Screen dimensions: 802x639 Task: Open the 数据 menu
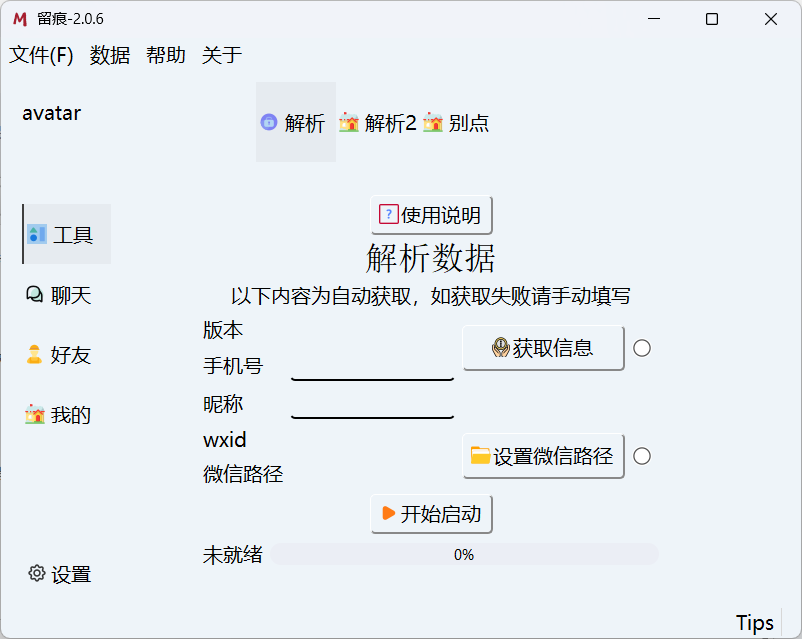click(108, 56)
